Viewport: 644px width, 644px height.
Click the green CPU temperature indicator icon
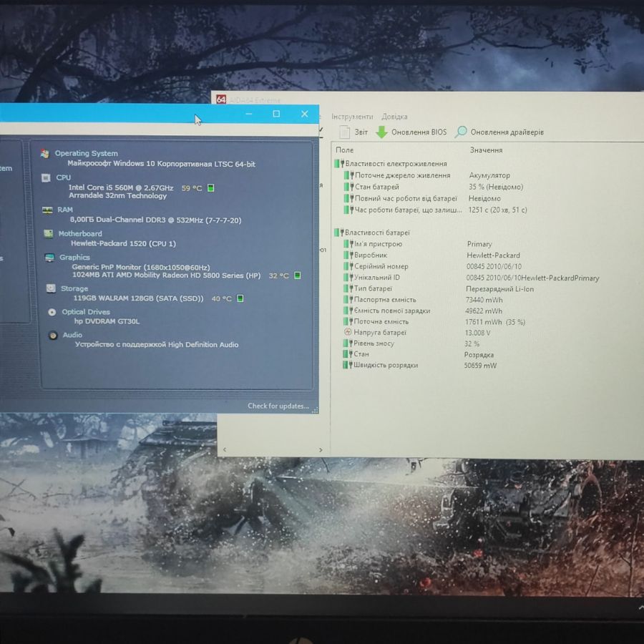[x=210, y=188]
